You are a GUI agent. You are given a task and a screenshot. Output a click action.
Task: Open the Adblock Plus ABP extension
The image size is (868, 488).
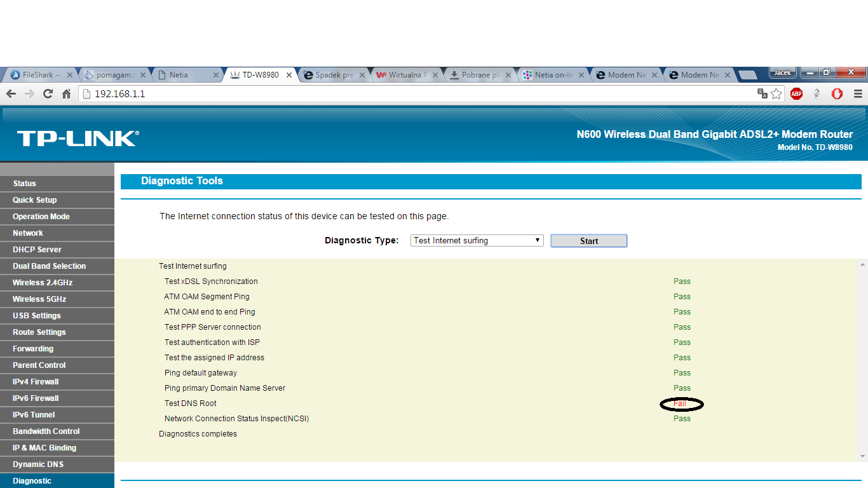pos(796,94)
